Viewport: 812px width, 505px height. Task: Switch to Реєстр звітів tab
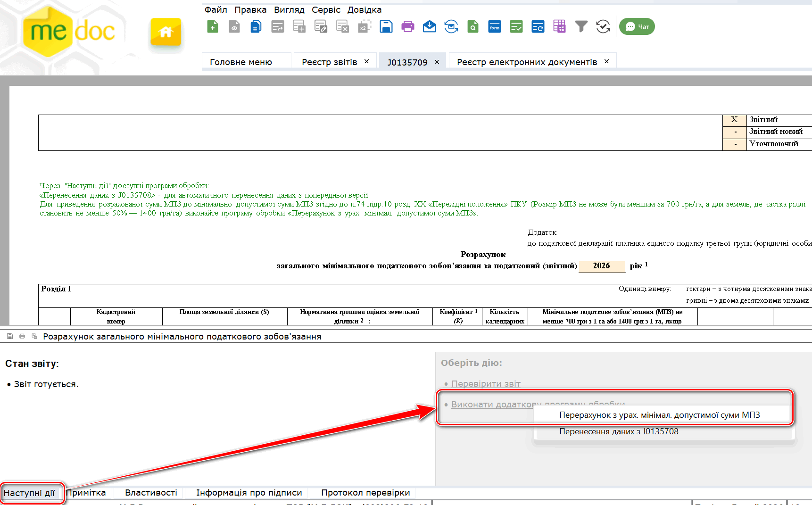(329, 62)
